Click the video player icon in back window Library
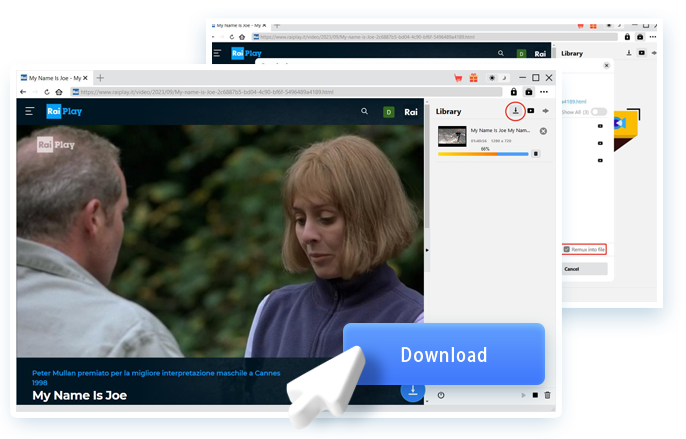Image resolution: width=686 pixels, height=439 pixels. (x=641, y=53)
